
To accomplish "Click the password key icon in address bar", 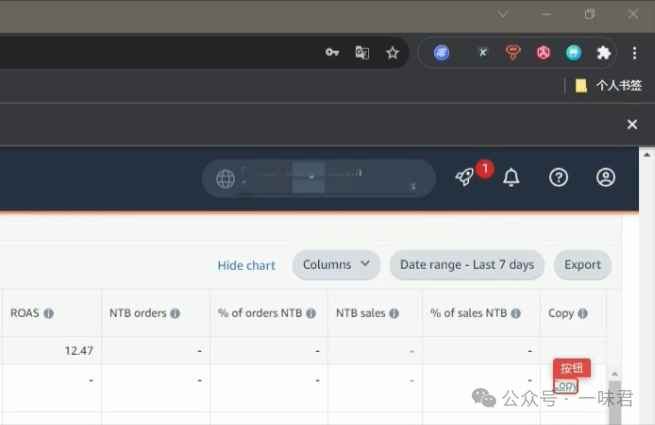I will tap(332, 52).
